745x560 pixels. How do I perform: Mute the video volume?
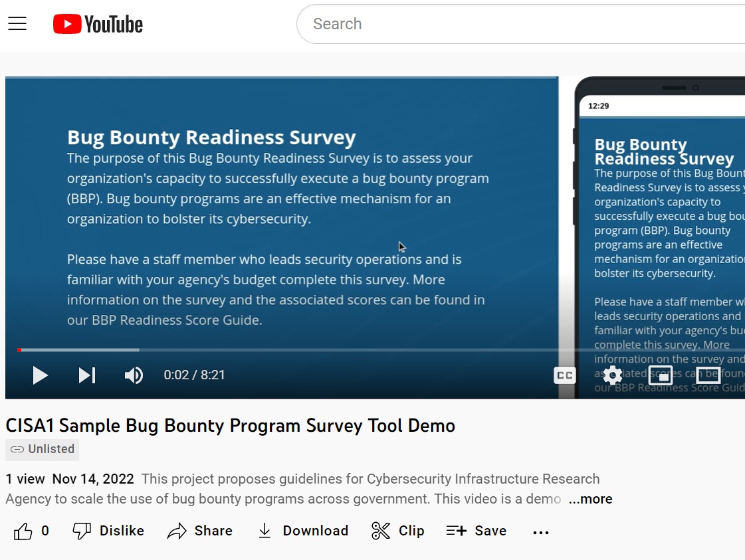[x=134, y=375]
